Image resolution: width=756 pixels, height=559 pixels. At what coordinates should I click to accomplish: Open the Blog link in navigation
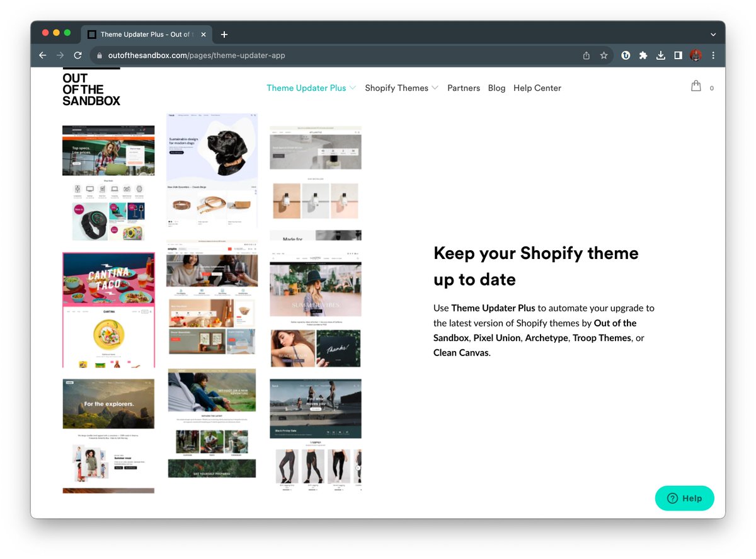[496, 88]
